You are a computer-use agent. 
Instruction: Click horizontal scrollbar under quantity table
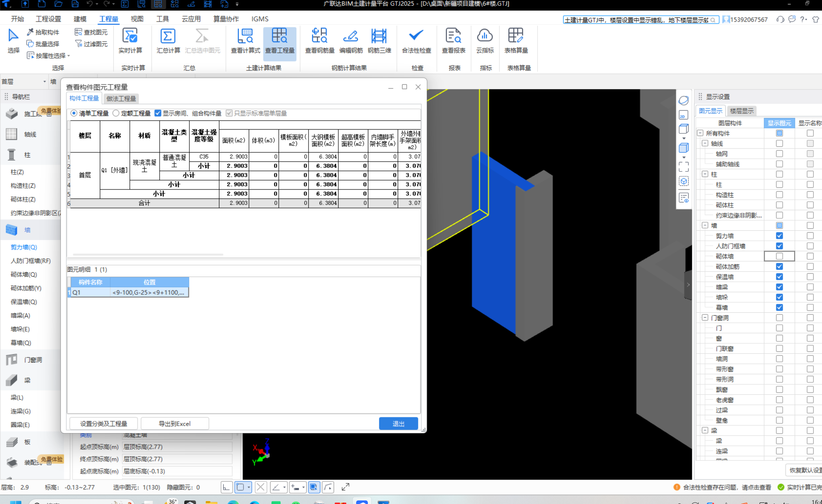(x=148, y=254)
